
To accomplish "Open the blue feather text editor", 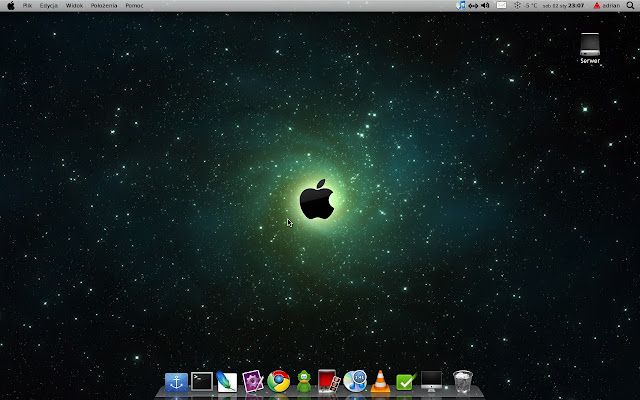I will 227,382.
